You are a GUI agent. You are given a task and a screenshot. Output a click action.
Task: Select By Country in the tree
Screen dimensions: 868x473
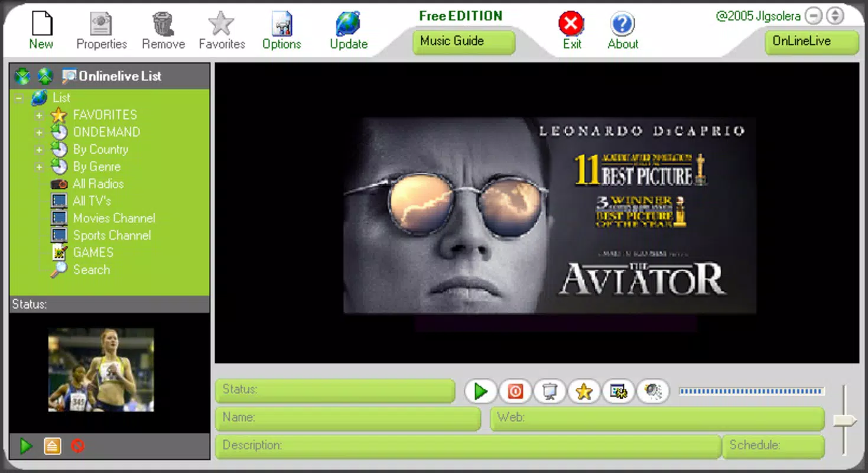click(100, 149)
